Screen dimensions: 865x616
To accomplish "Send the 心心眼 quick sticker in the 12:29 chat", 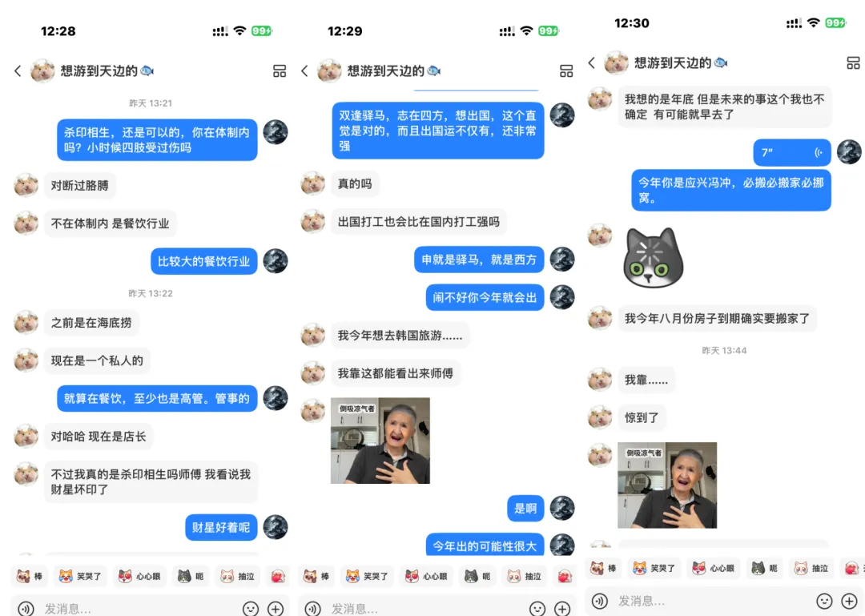I will pyautogui.click(x=427, y=576).
